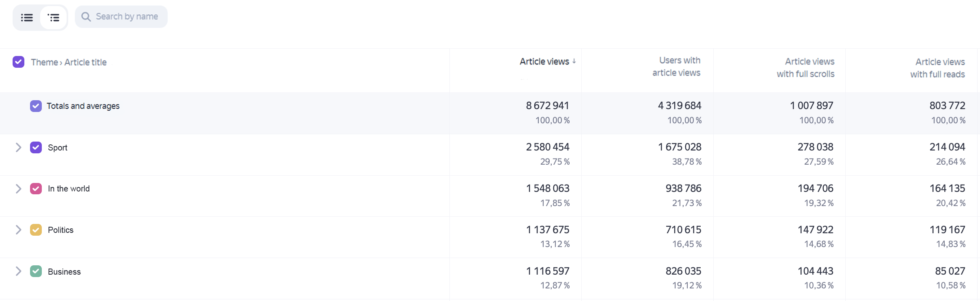Screen dimensions: 980x301
Task: Toggle the yellow Politics checkbox
Action: click(x=36, y=230)
